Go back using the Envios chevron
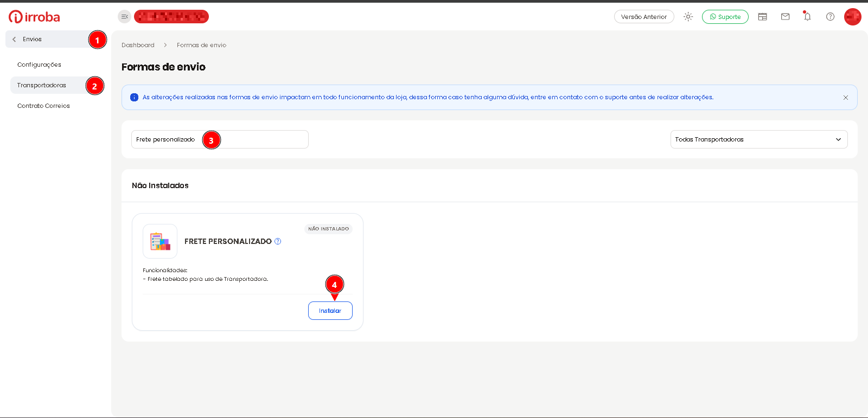 (x=14, y=39)
